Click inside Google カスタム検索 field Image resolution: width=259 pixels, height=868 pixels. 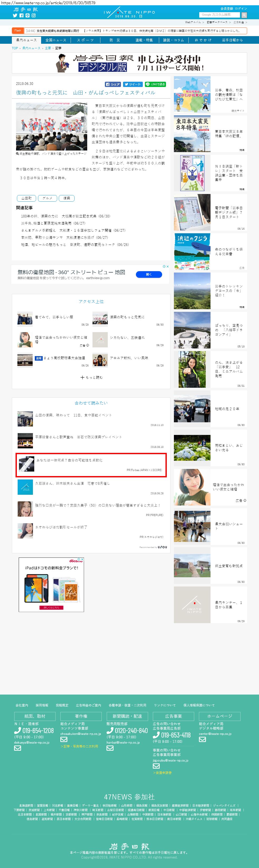click(219, 15)
